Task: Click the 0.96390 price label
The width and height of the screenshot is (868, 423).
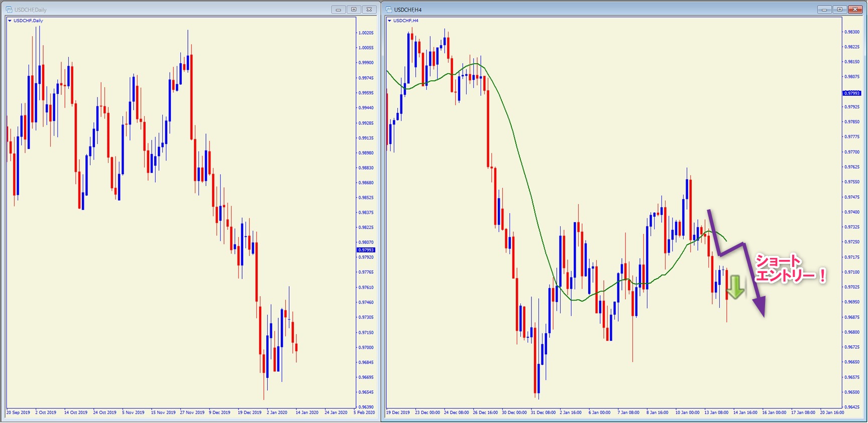Action: 366,407
